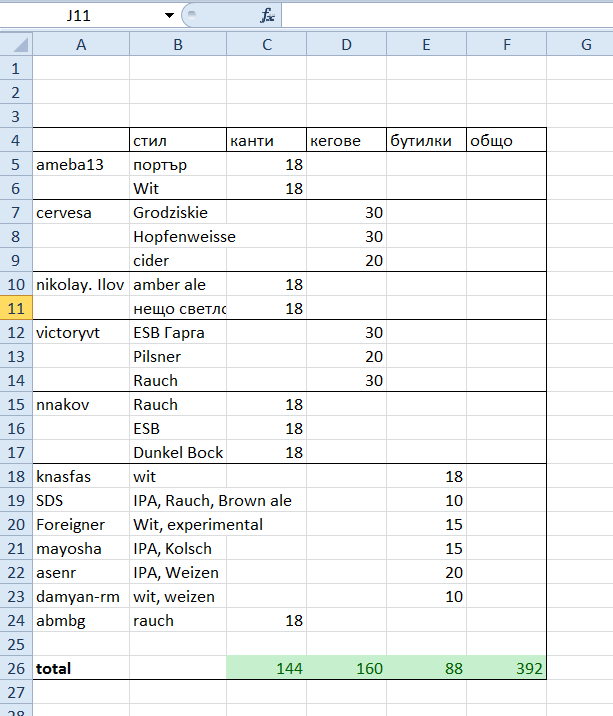Image resolution: width=613 pixels, height=716 pixels.
Task: Select column C header
Action: coord(266,44)
